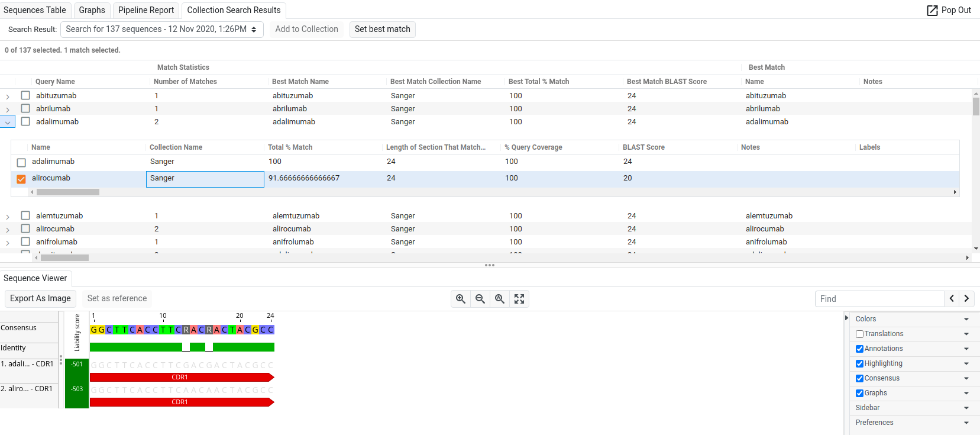Click Export As Image button

coord(40,298)
